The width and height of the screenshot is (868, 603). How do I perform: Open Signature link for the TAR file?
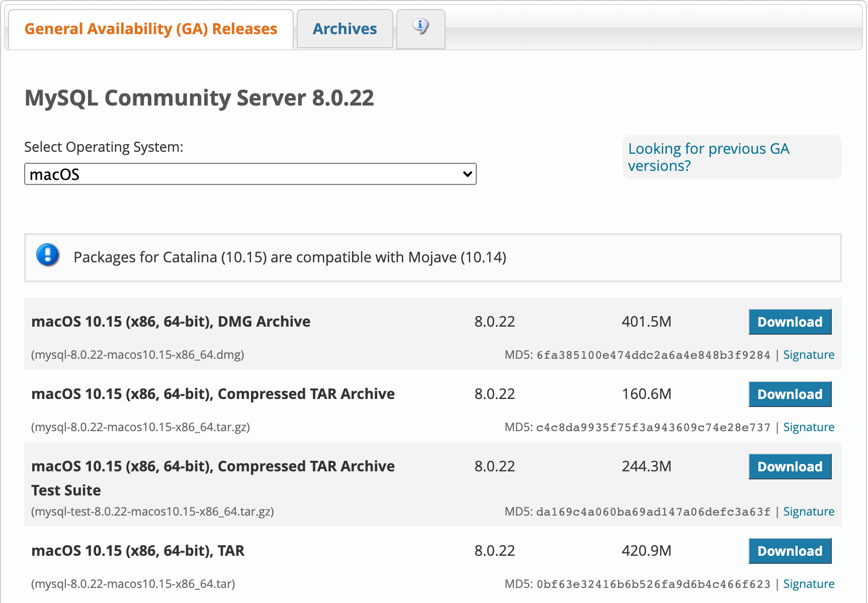(808, 584)
